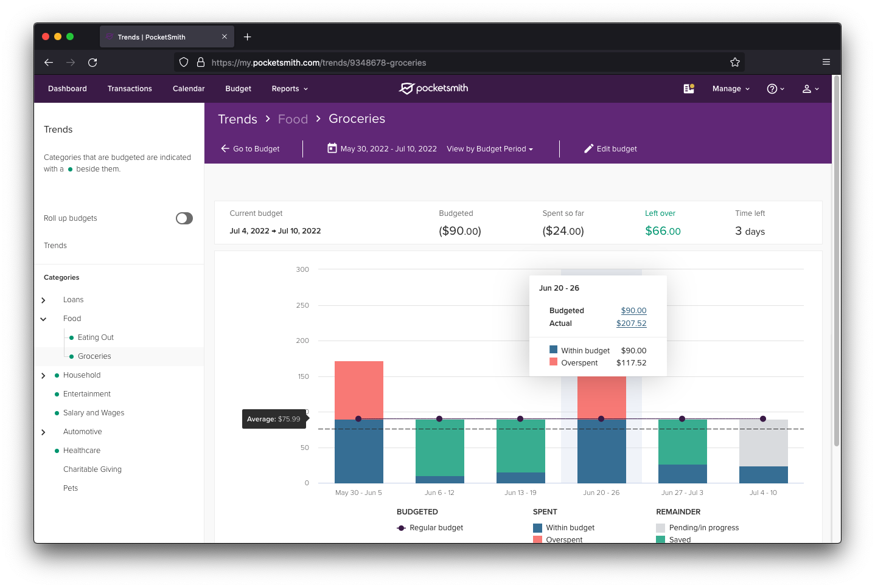Open the user account profile menu

tap(810, 89)
